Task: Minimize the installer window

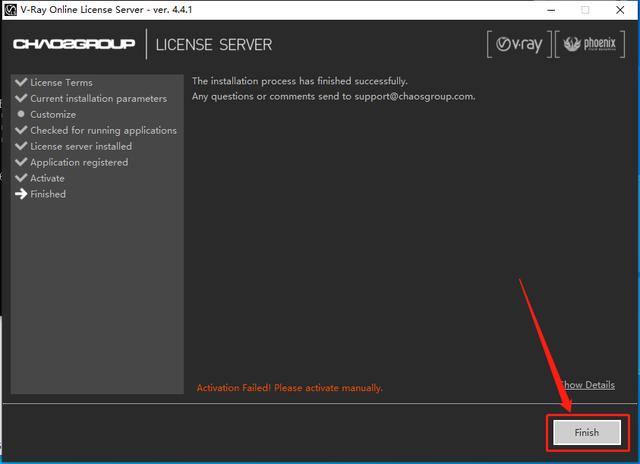Action: [551, 10]
